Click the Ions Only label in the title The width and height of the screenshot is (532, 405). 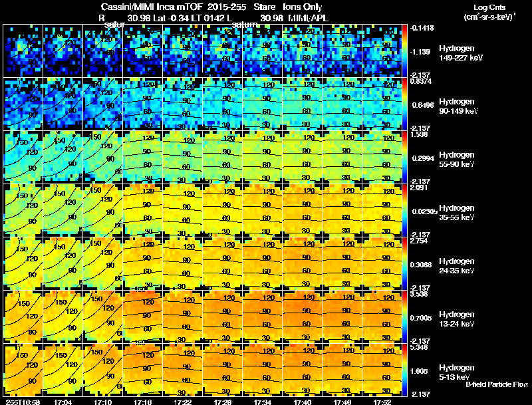click(303, 7)
